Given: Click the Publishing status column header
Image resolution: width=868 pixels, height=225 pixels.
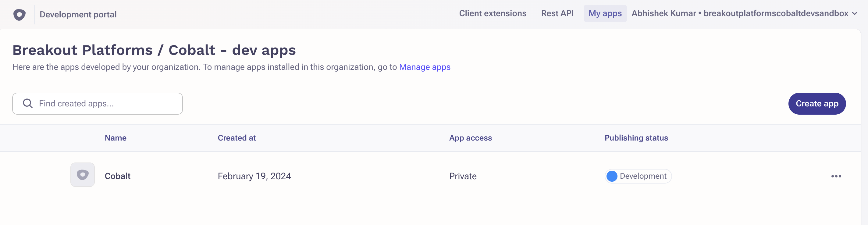Looking at the screenshot, I should (x=636, y=138).
